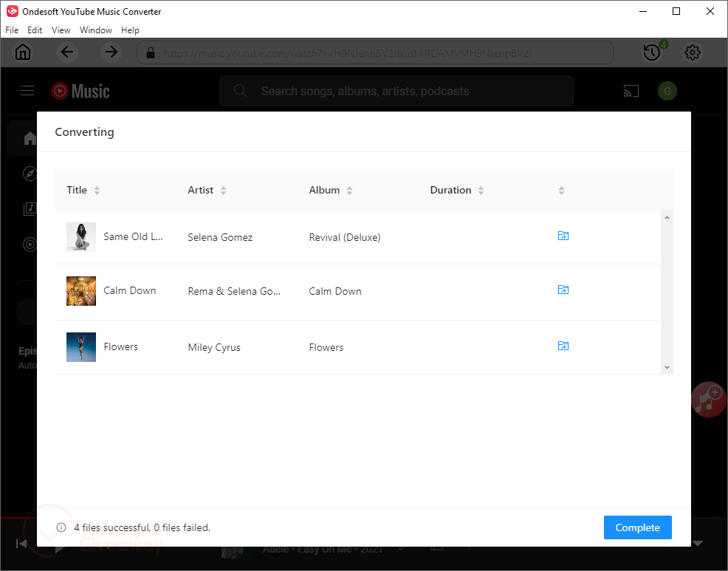728x571 pixels.
Task: Click the YouTube Music search field
Action: (396, 91)
